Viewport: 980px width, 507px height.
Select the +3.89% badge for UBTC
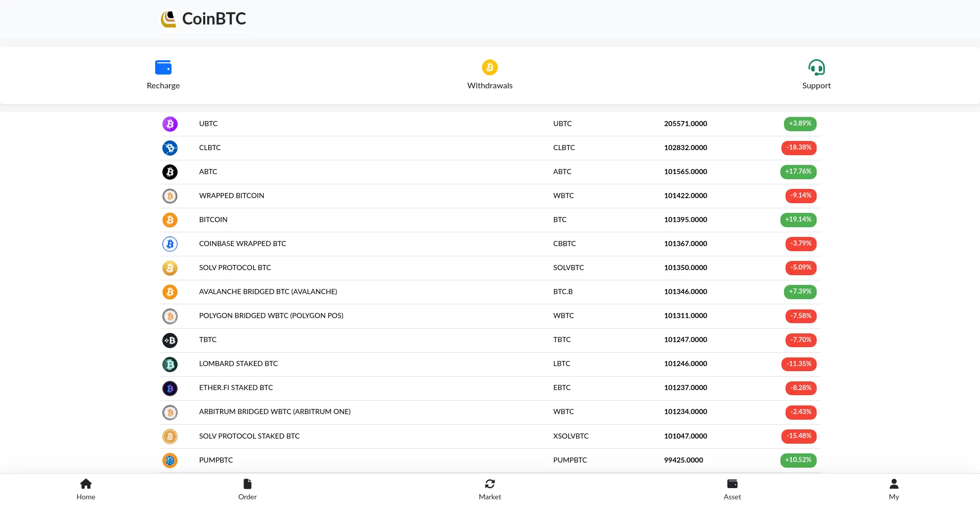[800, 124]
